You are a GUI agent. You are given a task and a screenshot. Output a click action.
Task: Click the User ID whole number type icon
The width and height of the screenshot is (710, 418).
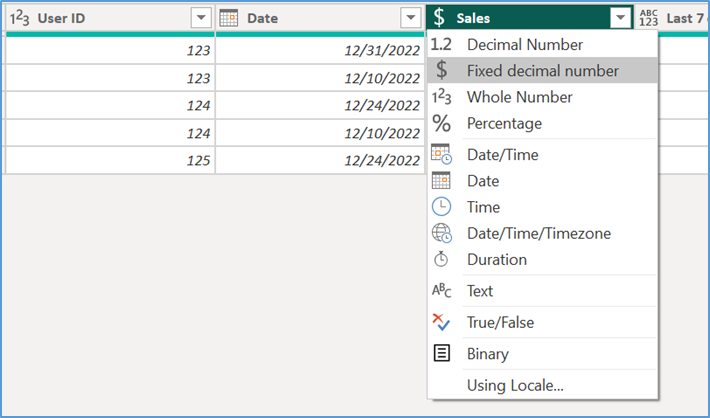pyautogui.click(x=20, y=18)
